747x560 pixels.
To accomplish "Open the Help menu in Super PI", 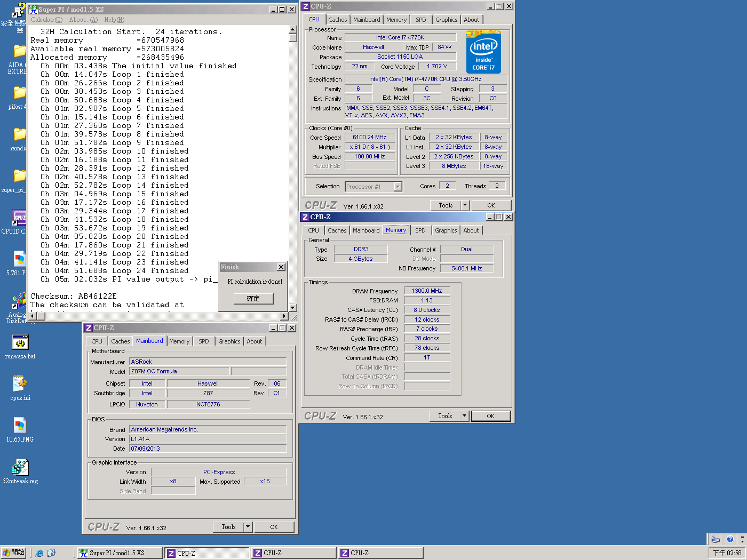I will [x=114, y=20].
